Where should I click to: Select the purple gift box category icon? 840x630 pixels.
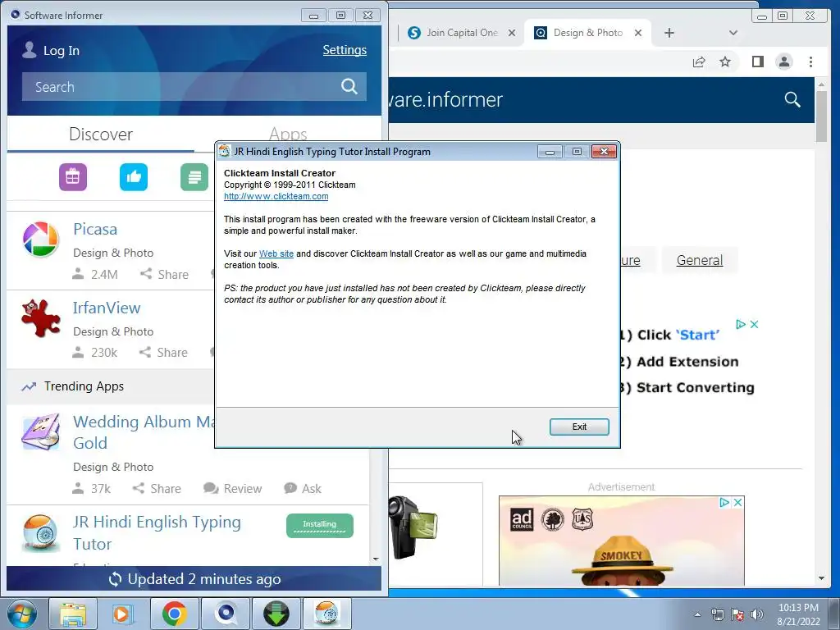[73, 177]
